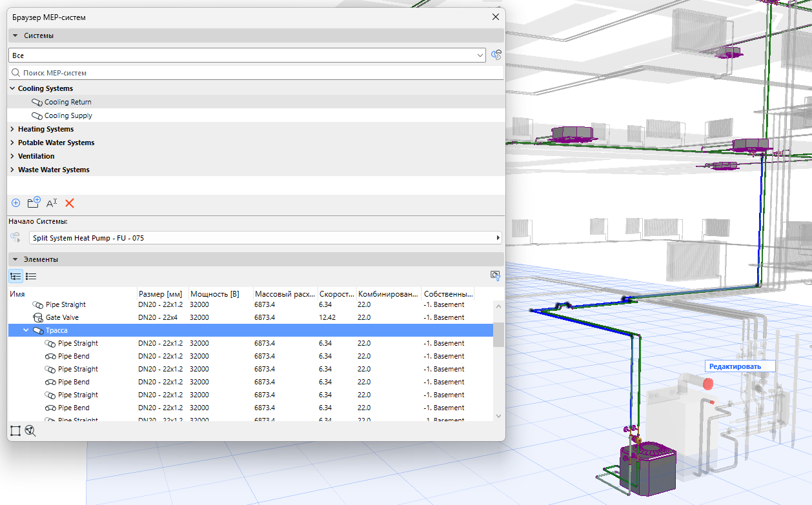Click in the Поиск MEP-систем search field
This screenshot has height=505, width=812.
256,73
